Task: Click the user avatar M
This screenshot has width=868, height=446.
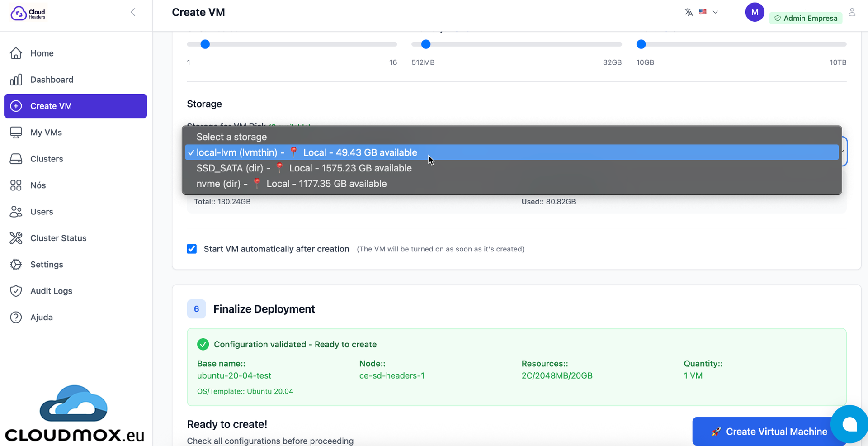Action: [x=754, y=12]
